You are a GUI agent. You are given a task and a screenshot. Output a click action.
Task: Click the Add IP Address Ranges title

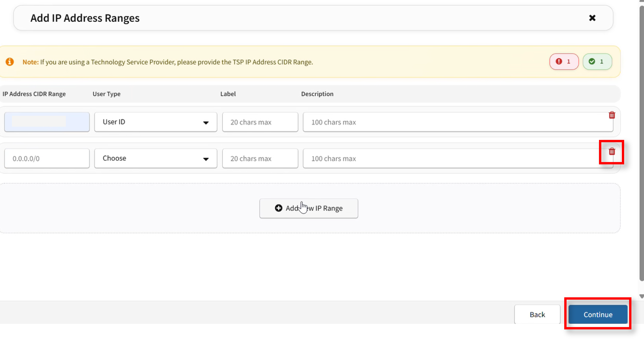coord(85,18)
